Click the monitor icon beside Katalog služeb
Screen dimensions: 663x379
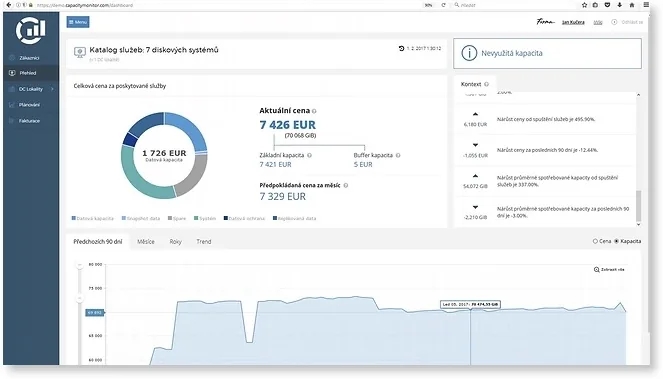click(79, 52)
